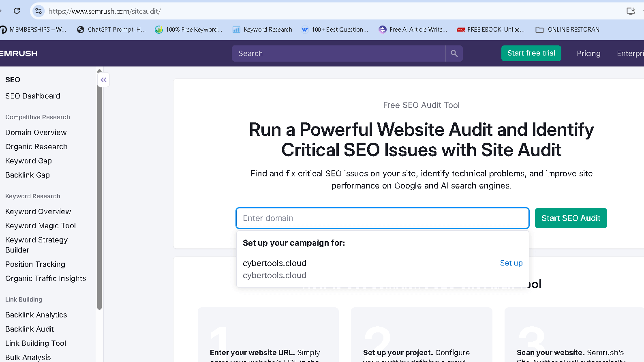
Task: Open the 100+ Best Question bookmark
Action: point(335,30)
